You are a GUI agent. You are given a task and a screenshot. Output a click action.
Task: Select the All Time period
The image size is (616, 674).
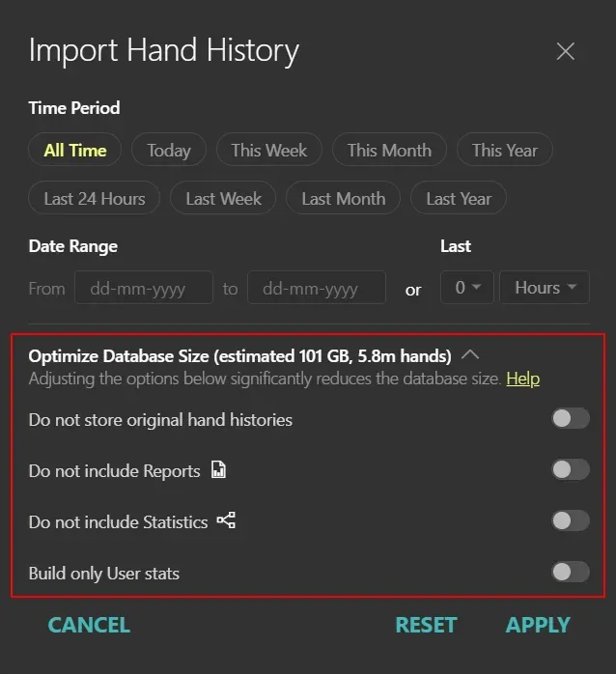coord(75,150)
